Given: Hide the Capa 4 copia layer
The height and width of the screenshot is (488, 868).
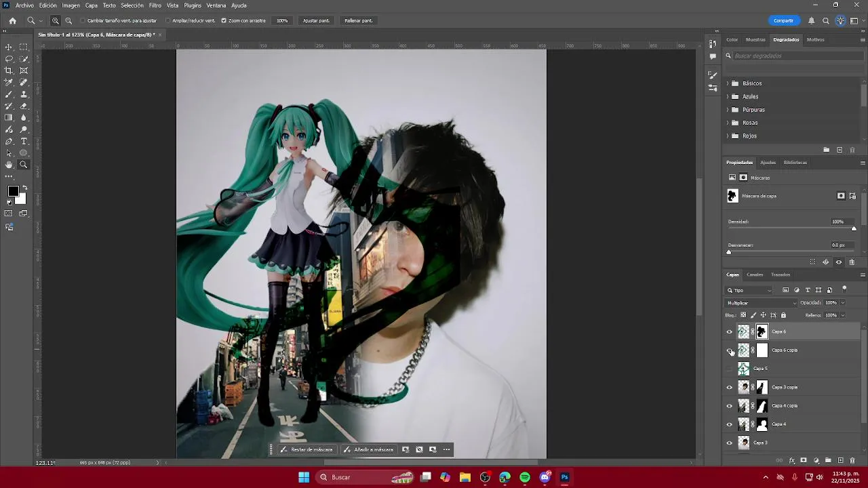Looking at the screenshot, I should 730,406.
